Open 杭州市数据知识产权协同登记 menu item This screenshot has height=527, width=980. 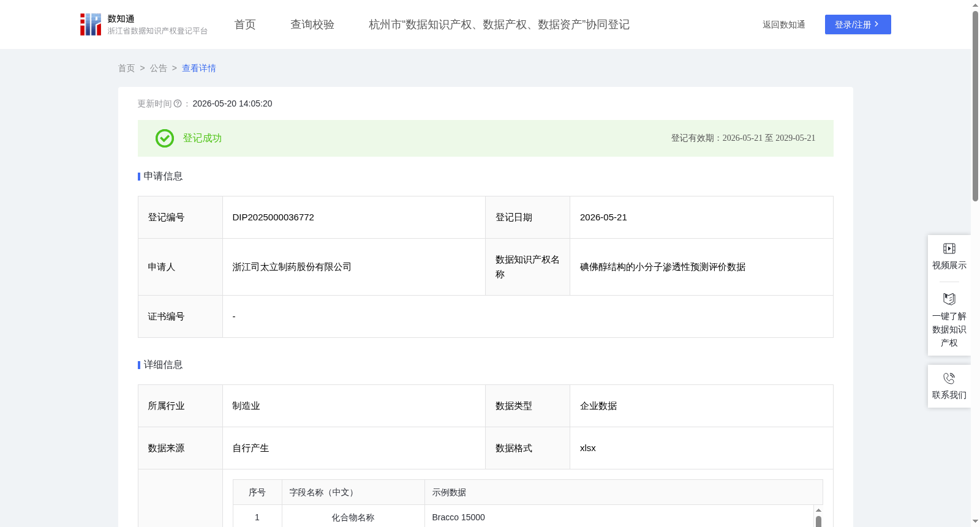(499, 24)
